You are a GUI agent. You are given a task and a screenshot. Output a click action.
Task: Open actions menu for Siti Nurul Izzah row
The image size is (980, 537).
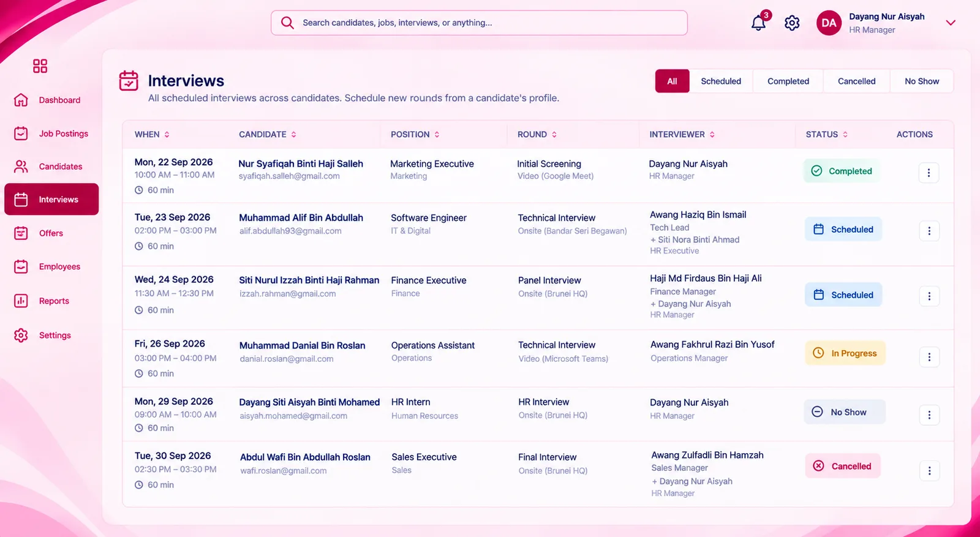[x=929, y=296]
